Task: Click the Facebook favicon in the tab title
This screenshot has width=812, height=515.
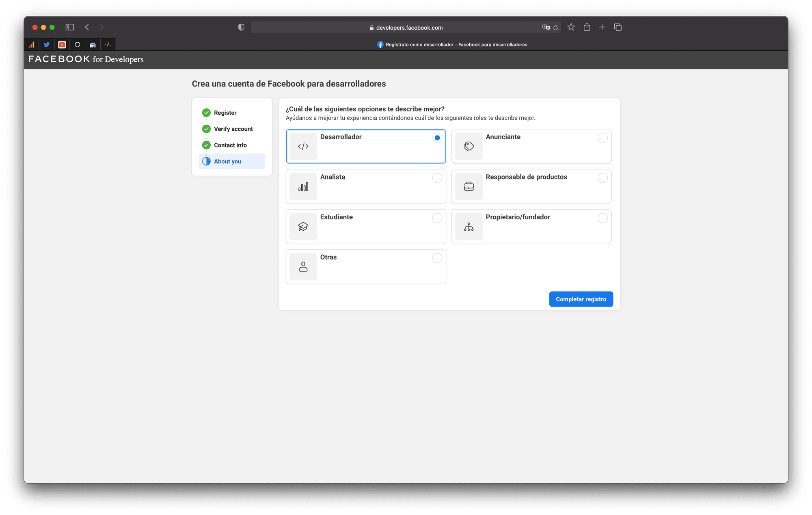Action: pos(380,45)
